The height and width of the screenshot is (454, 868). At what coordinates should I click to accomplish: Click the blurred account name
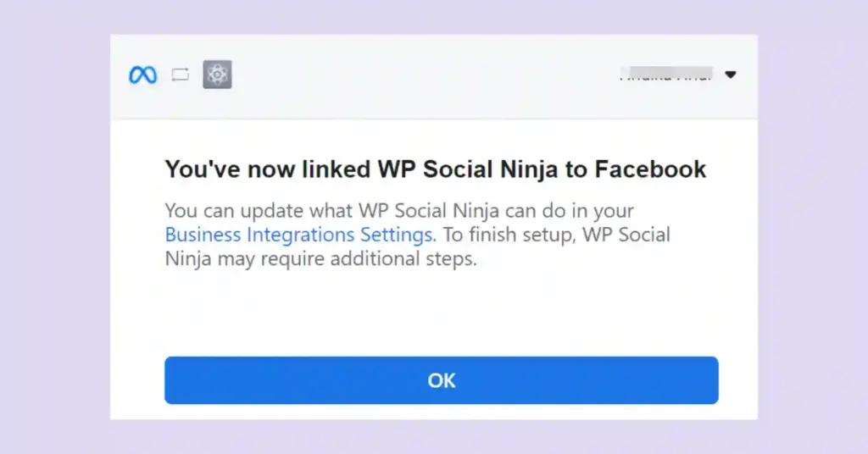(x=665, y=75)
